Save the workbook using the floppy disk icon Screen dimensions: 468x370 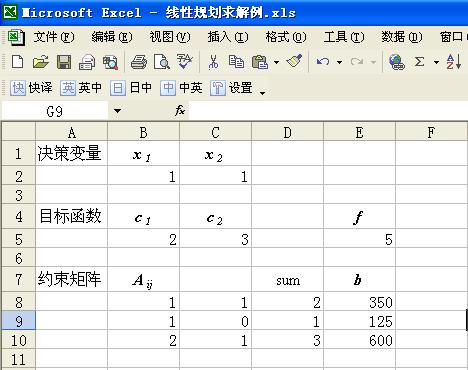[x=64, y=62]
